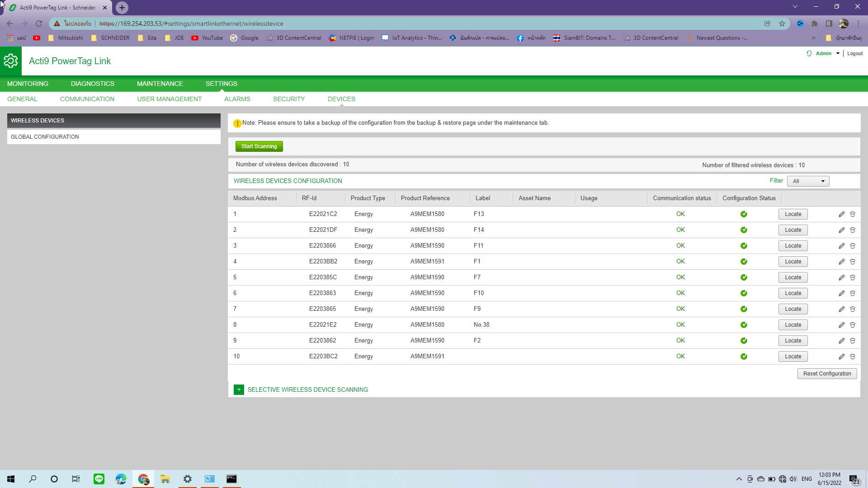Viewport: 868px width, 488px height.
Task: Locate device at Modbus address 1
Action: (793, 214)
